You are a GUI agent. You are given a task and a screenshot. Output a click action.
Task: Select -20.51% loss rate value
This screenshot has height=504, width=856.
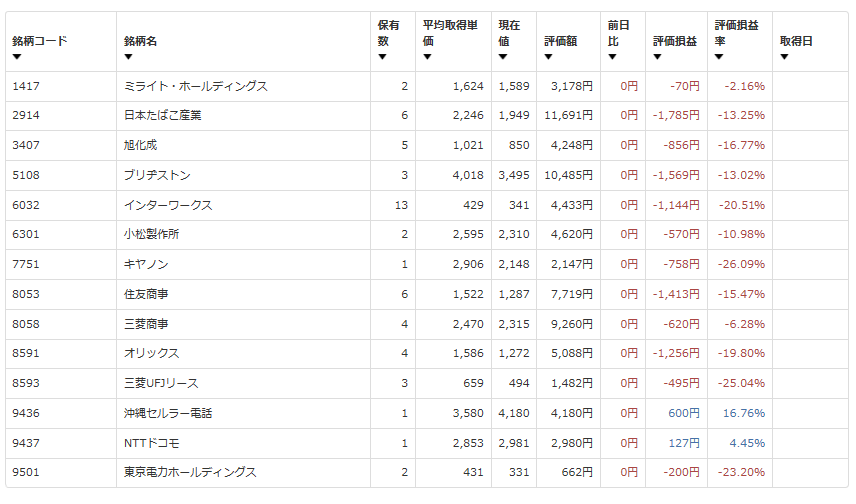point(741,205)
